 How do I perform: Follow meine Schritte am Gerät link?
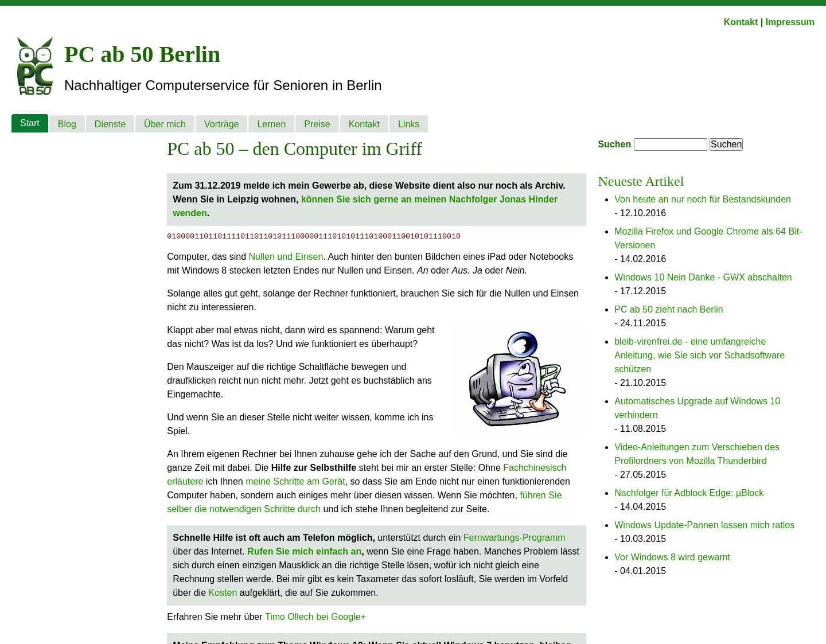tap(295, 482)
